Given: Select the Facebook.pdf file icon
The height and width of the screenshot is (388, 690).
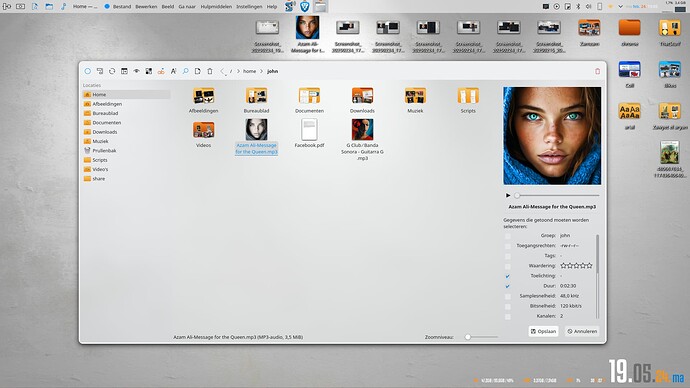Looking at the screenshot, I should tap(309, 129).
